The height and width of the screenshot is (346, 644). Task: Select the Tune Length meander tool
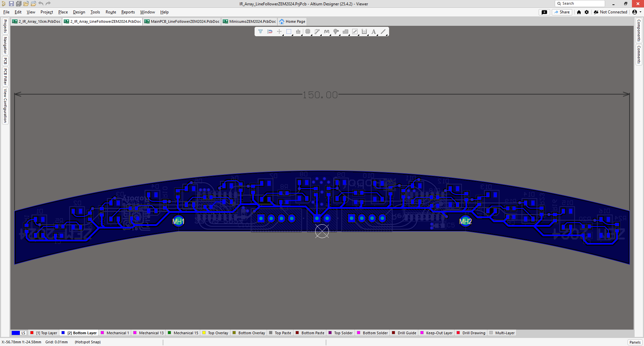click(x=327, y=32)
